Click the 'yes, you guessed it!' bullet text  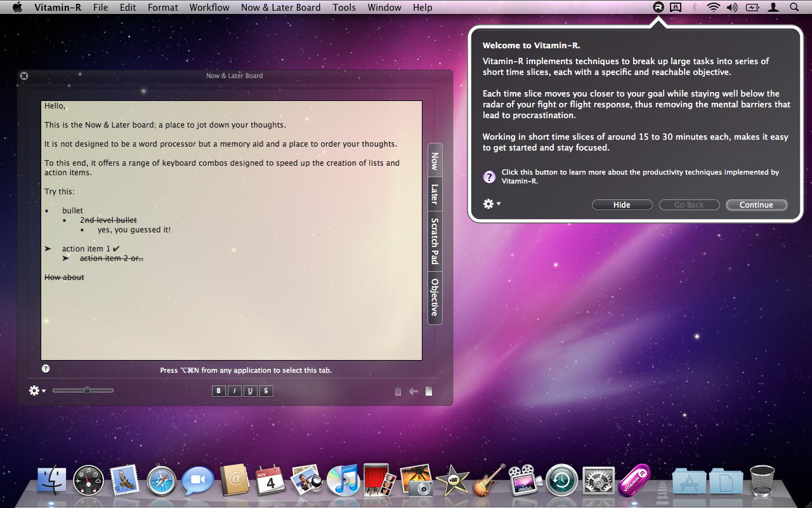[134, 230]
